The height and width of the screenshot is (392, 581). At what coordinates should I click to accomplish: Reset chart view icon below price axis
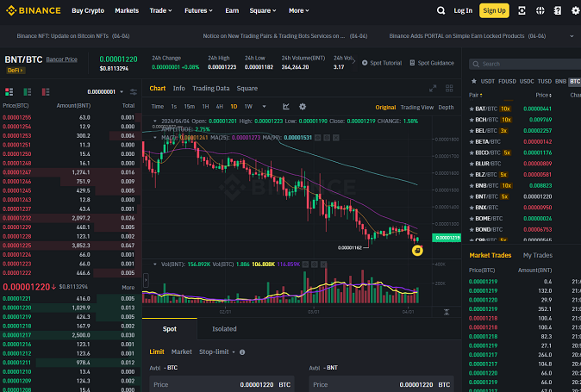(447, 313)
